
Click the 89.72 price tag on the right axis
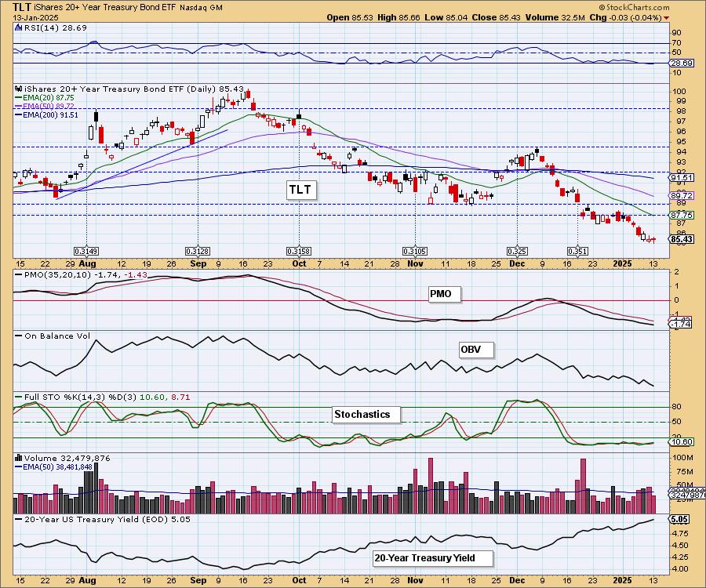pos(681,196)
